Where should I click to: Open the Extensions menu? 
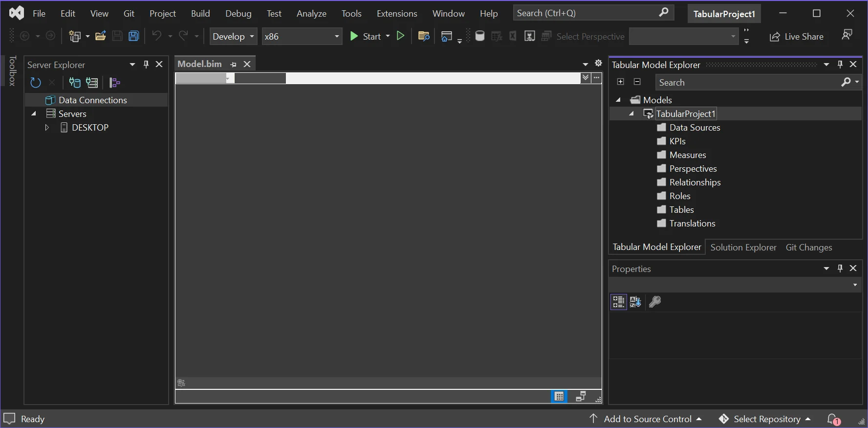click(x=397, y=14)
